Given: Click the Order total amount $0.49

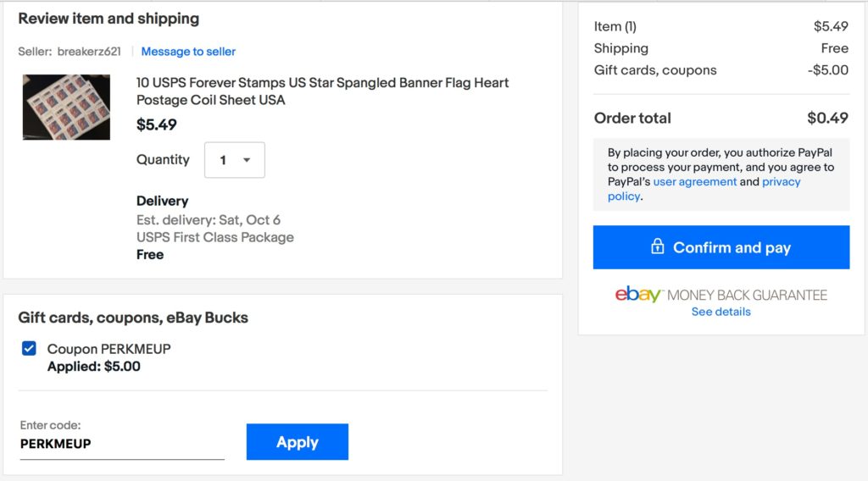Looking at the screenshot, I should point(827,118).
